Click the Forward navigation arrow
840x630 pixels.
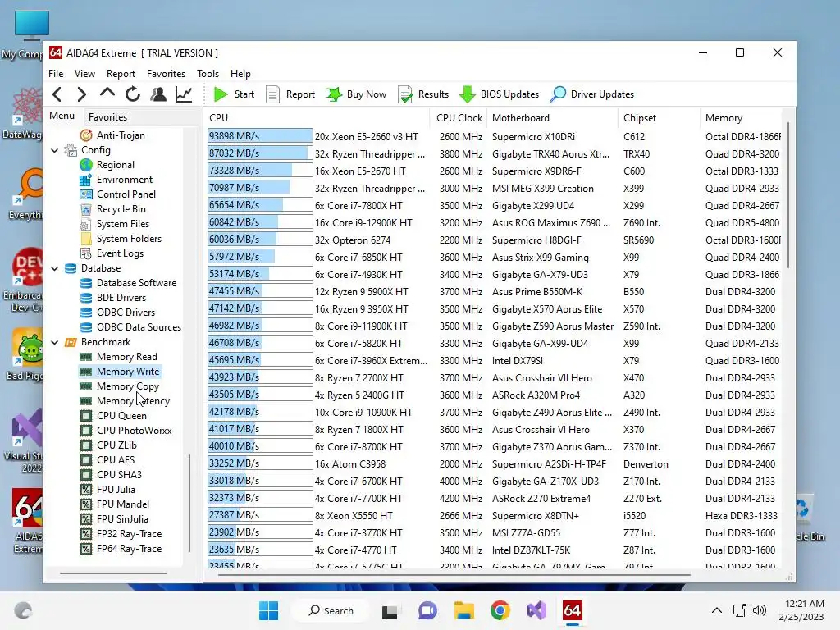81,94
